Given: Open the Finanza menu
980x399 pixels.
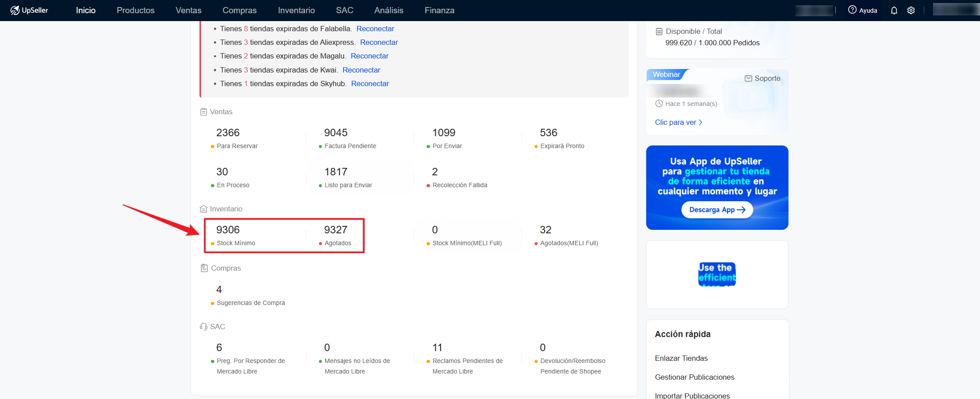Looking at the screenshot, I should pyautogui.click(x=440, y=10).
